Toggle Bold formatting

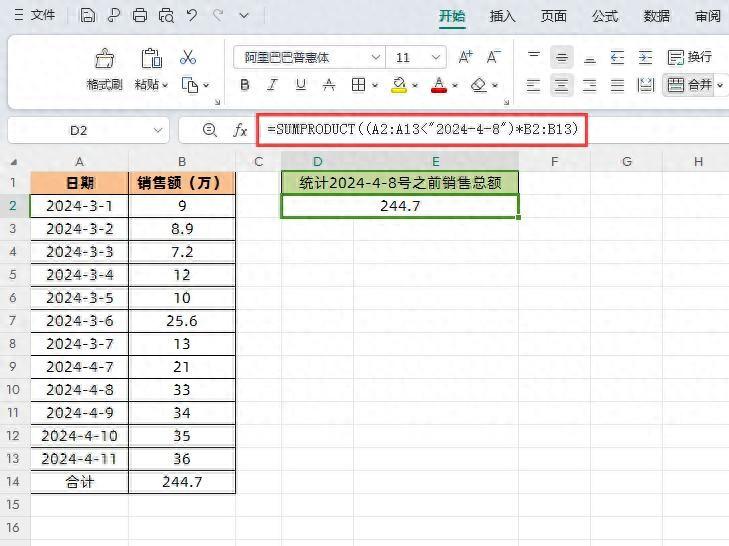(x=245, y=85)
